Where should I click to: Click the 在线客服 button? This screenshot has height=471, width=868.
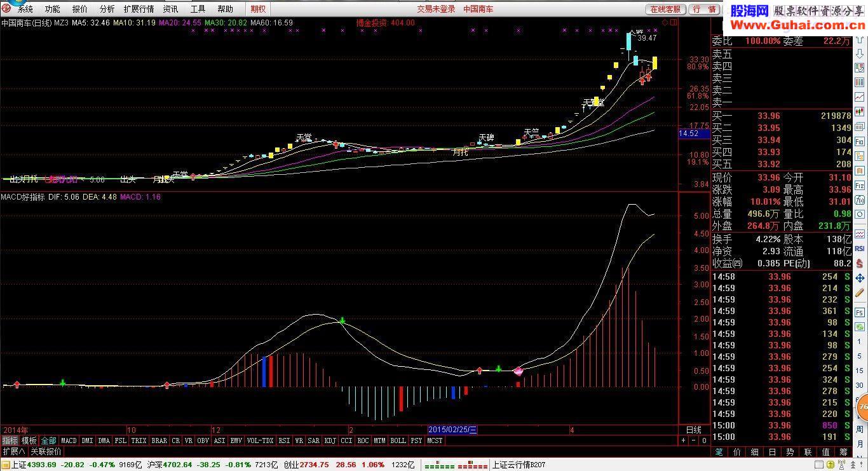(665, 9)
